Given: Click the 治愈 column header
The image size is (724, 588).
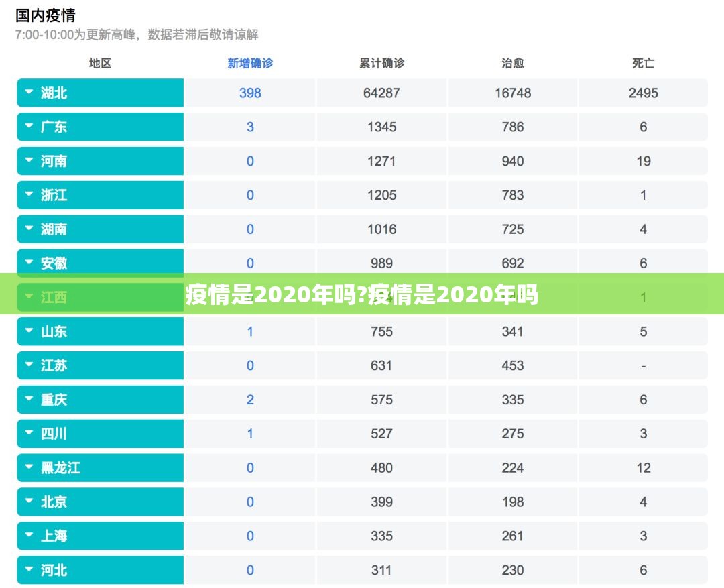Looking at the screenshot, I should 513,64.
